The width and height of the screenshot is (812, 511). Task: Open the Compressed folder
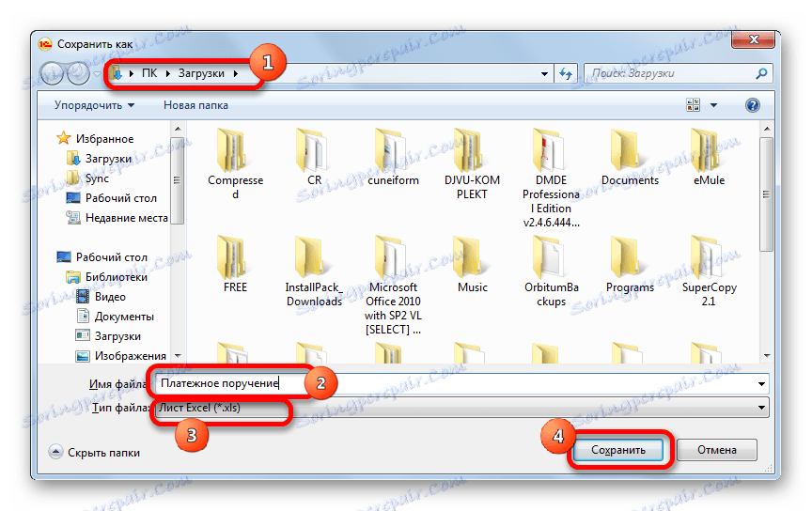(235, 163)
